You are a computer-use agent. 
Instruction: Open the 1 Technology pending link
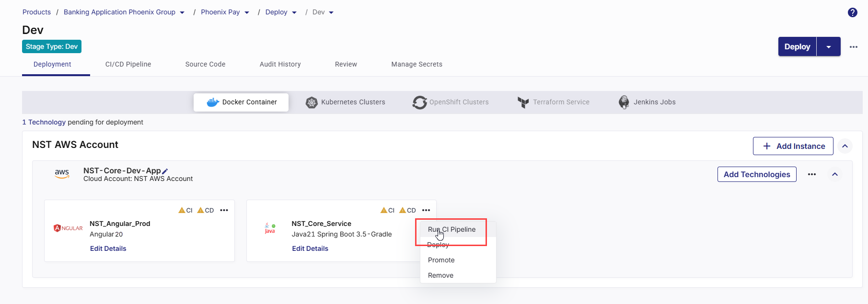tap(44, 122)
